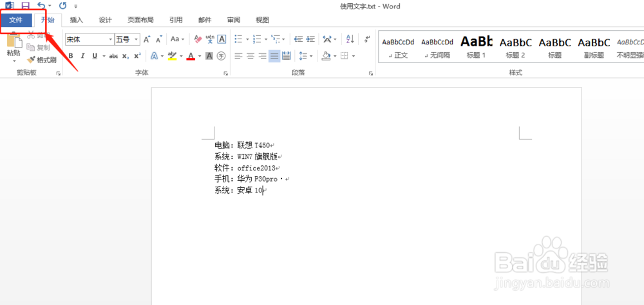This screenshot has height=305, width=644.
Task: Open the Paste options arrow under 粘贴
Action: 14,61
